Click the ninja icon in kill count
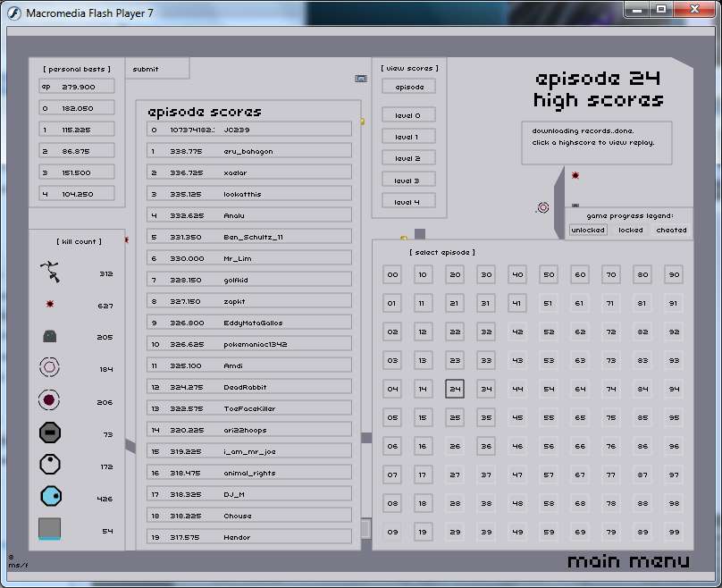Image resolution: width=722 pixels, height=588 pixels. pos(50,271)
